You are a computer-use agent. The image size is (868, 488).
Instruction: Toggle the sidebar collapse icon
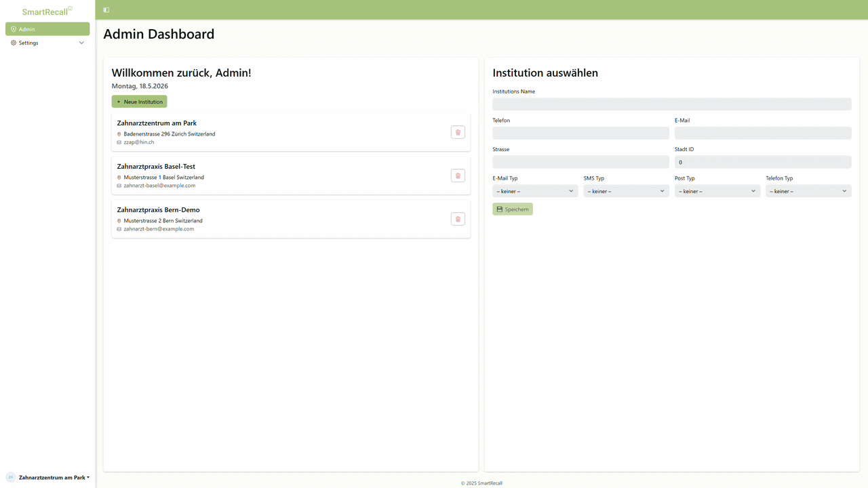(x=106, y=10)
